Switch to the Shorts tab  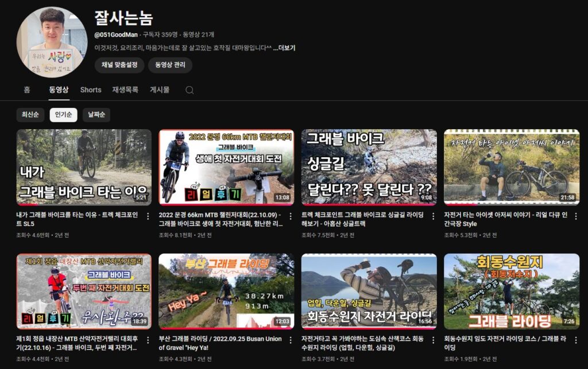click(91, 90)
